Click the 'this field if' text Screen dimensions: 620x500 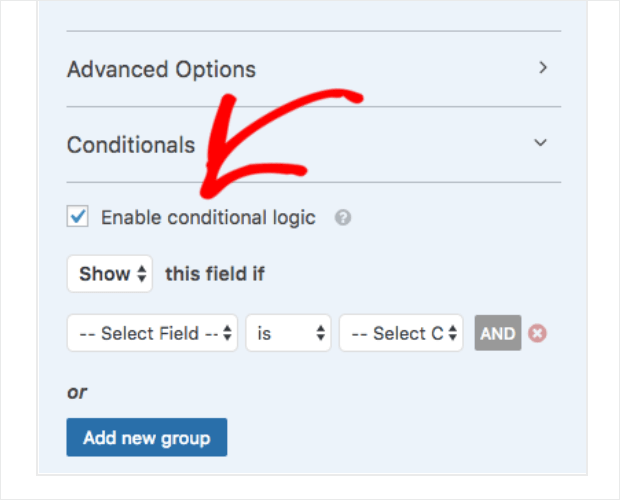[215, 273]
